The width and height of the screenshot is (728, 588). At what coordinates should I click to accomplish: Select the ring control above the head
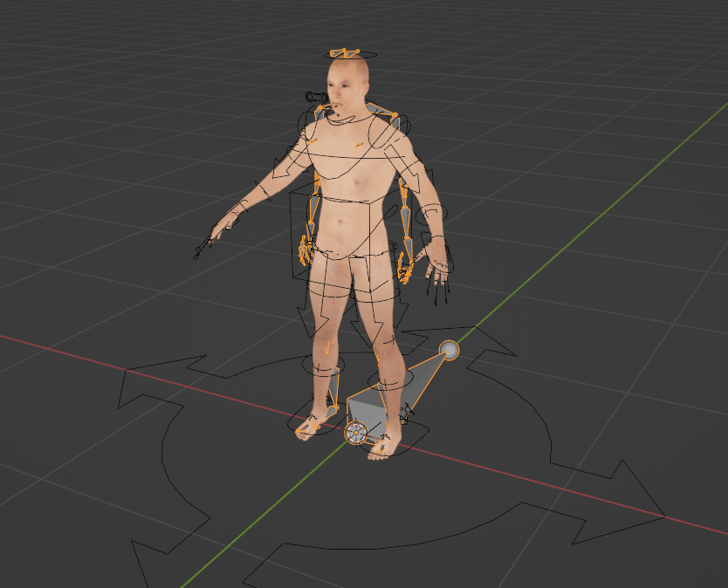coord(351,56)
